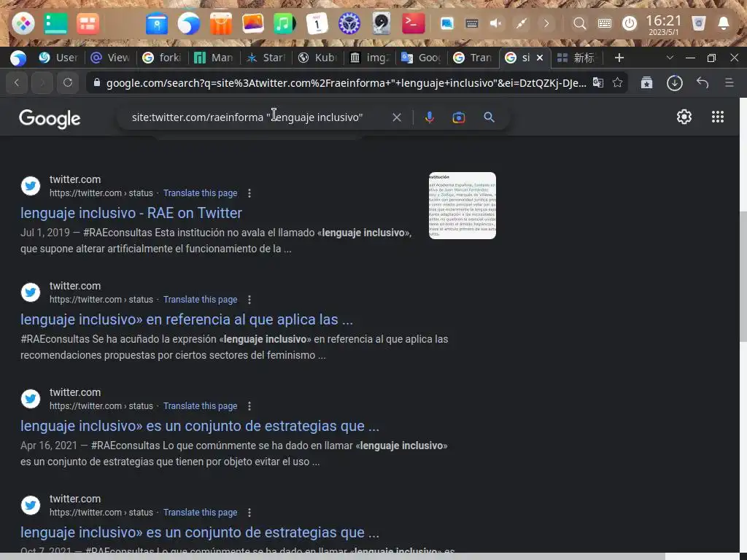
Task: Open the image viewer dock icon
Action: pos(253,23)
